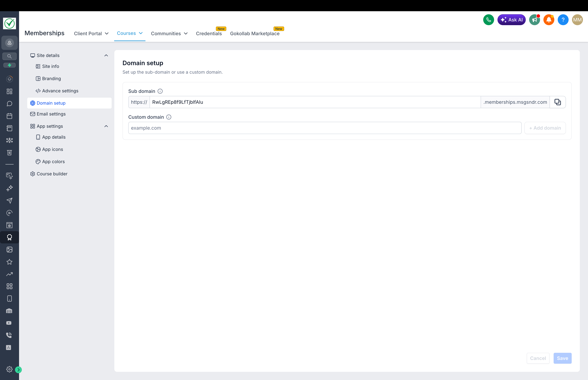Switch to the Credentials tab
Image resolution: width=588 pixels, height=380 pixels.
209,34
